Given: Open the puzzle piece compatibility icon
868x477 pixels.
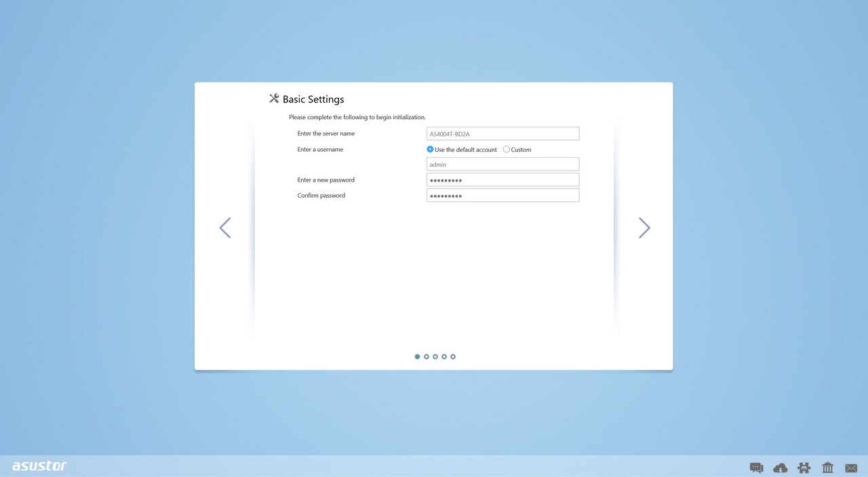Looking at the screenshot, I should pos(804,468).
